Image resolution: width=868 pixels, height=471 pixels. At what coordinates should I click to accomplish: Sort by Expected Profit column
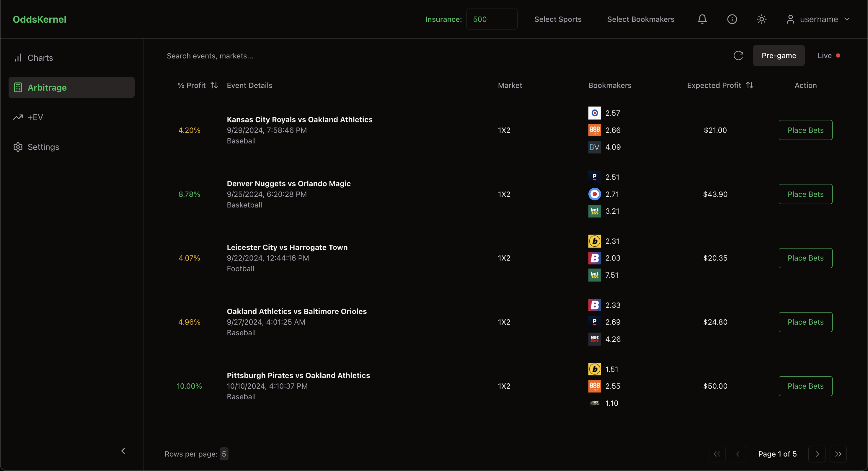(720, 86)
